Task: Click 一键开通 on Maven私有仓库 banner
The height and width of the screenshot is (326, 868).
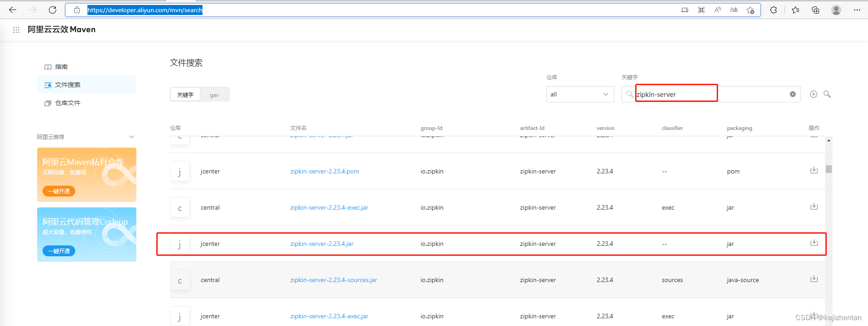Action: click(x=59, y=191)
